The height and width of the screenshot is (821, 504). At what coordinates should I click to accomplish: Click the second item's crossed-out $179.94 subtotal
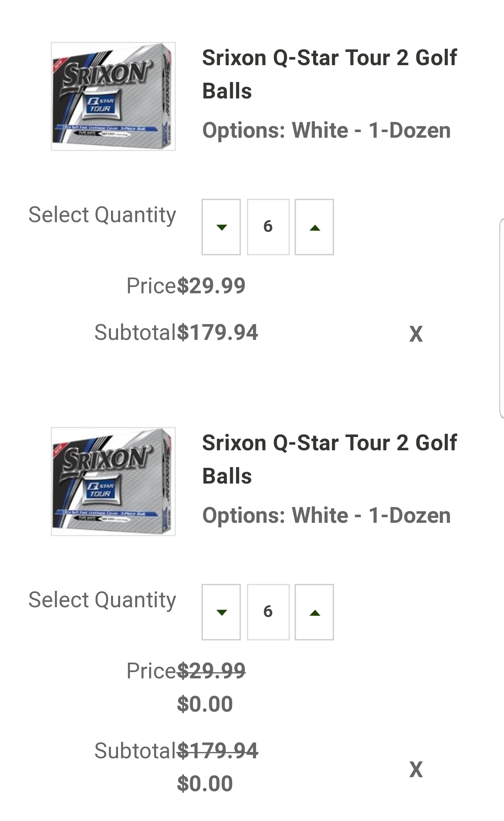[x=218, y=751]
